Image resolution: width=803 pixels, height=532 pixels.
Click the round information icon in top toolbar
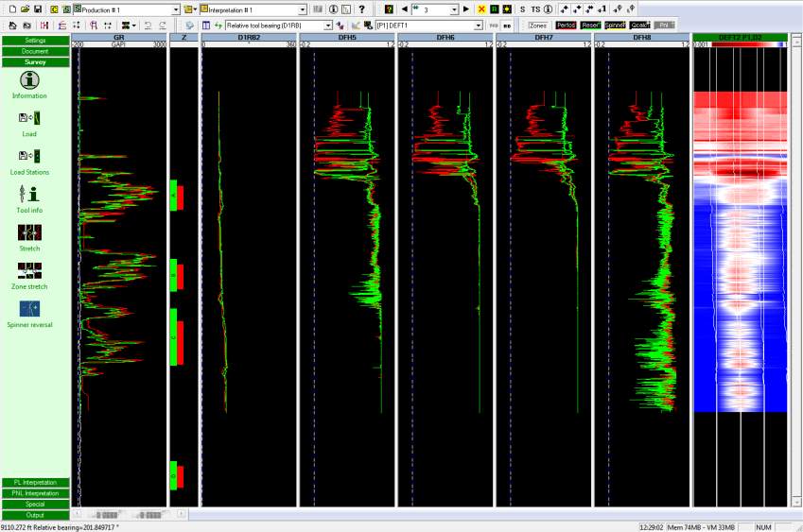click(x=333, y=9)
